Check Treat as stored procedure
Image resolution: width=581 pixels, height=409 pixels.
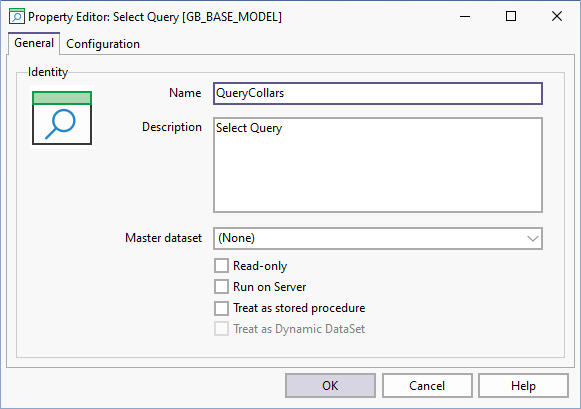222,308
